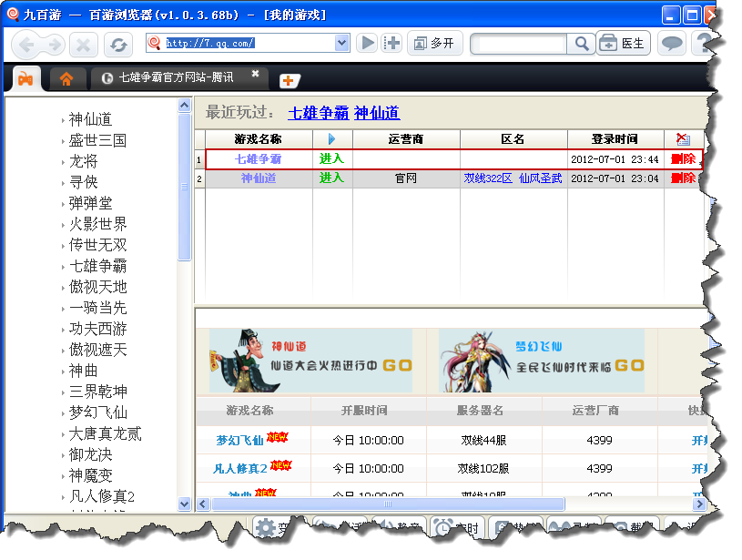Click the 登录时间 column header
742x560 pixels.
[615, 139]
